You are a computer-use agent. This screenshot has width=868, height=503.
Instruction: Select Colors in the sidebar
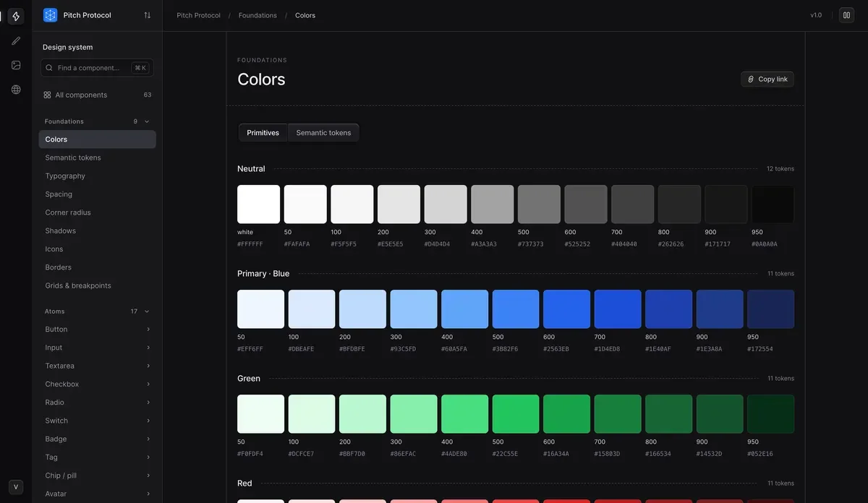coord(97,139)
